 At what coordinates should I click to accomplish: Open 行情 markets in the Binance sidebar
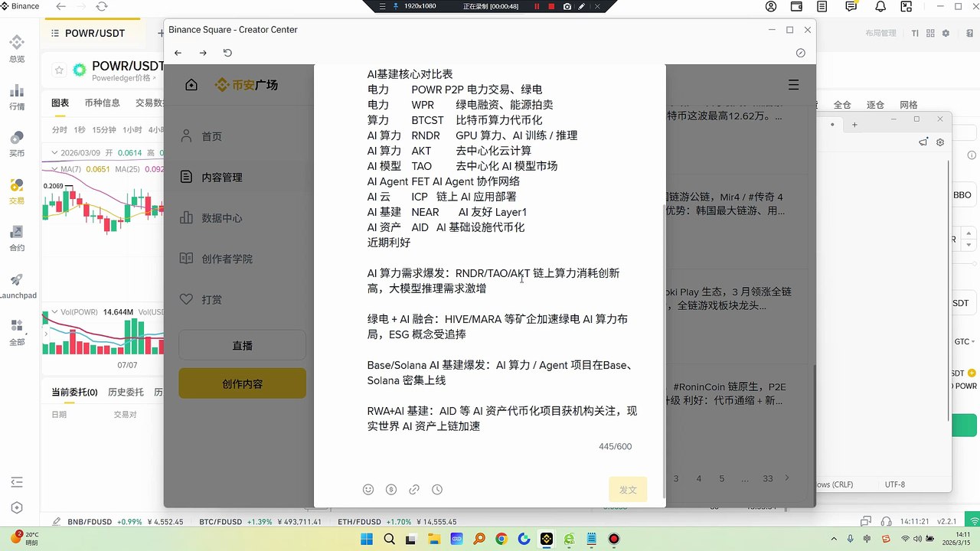pos(17,96)
